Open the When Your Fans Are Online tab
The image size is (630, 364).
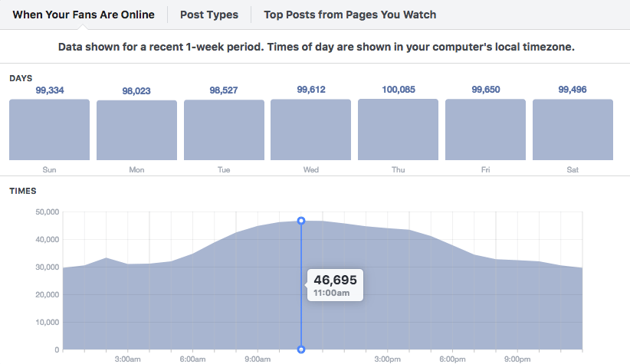[x=84, y=15]
